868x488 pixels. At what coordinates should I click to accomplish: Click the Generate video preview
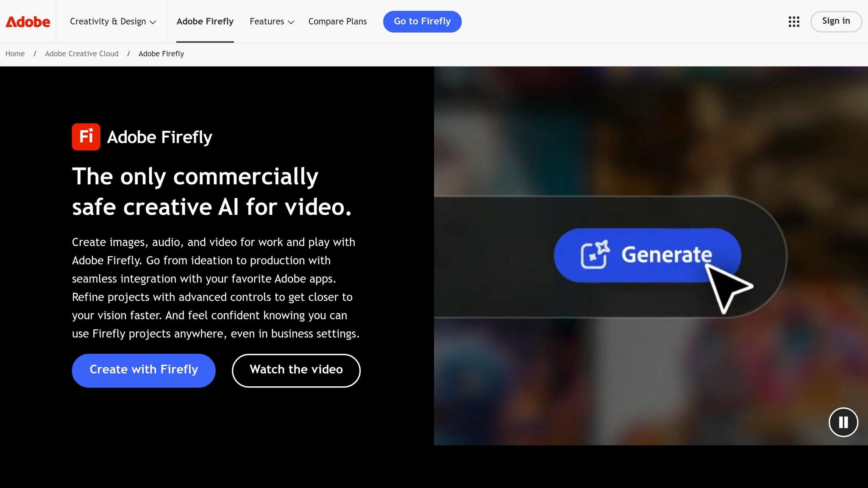[651, 256]
